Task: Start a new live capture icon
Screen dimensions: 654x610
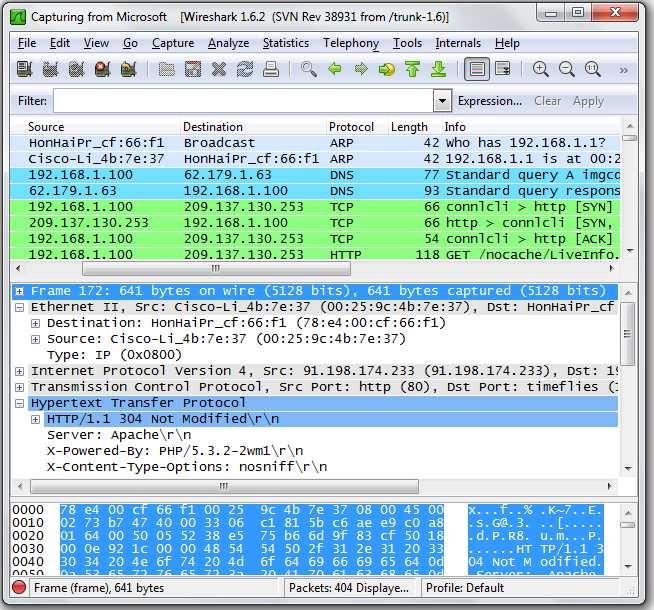Action: coord(77,69)
